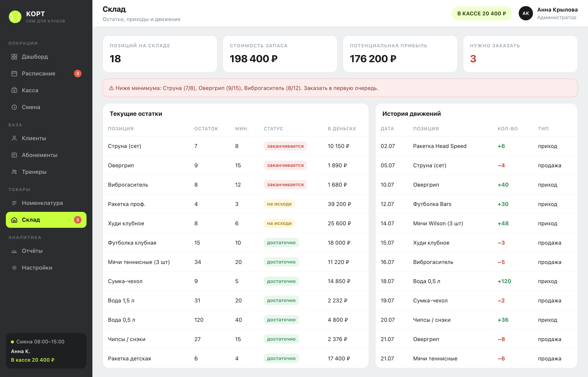588x377 pixels.
Task: Click the Отчёты chart icon
Action: (14, 251)
